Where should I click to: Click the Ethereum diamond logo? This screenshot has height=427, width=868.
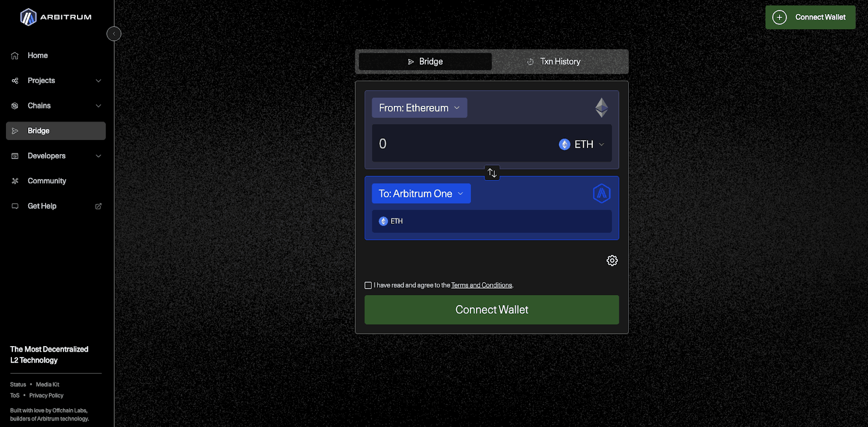602,107
